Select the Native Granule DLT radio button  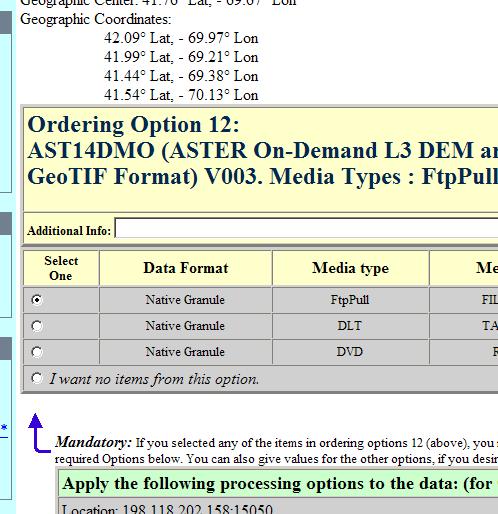tap(37, 326)
